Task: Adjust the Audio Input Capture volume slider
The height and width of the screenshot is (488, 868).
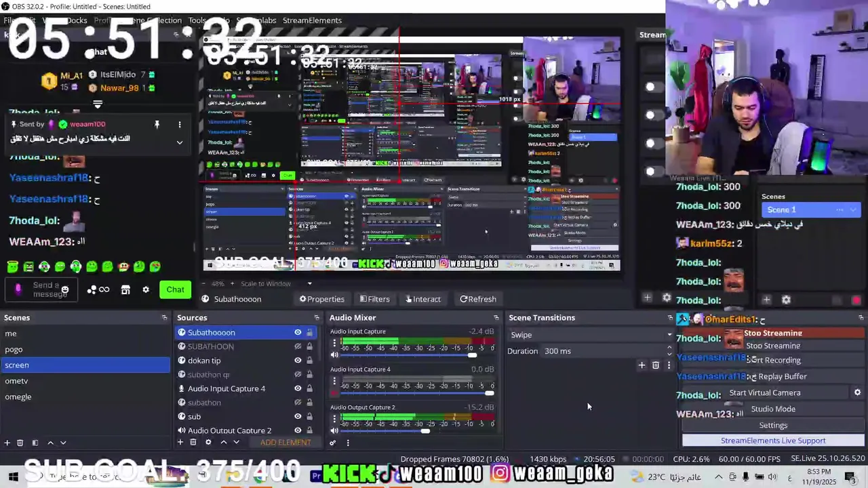Action: tap(472, 355)
